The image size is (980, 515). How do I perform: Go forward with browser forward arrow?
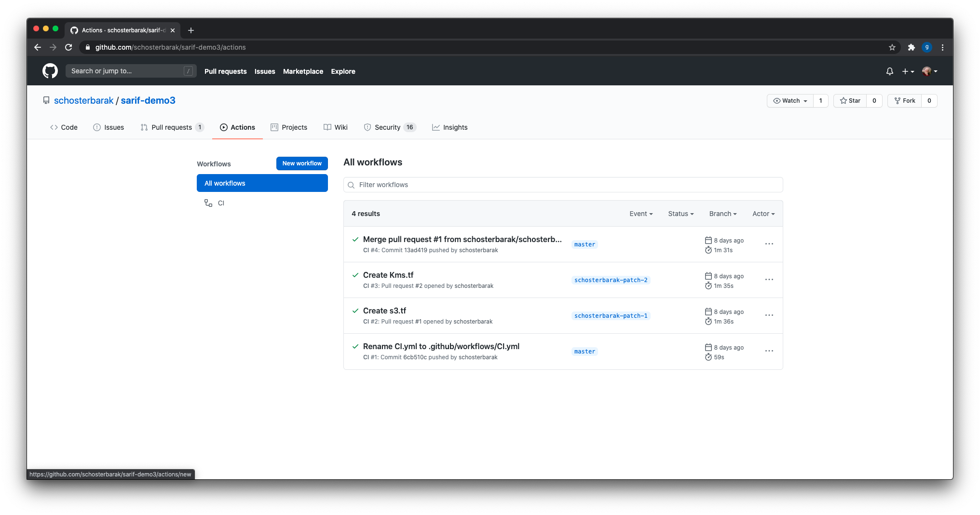click(x=53, y=47)
